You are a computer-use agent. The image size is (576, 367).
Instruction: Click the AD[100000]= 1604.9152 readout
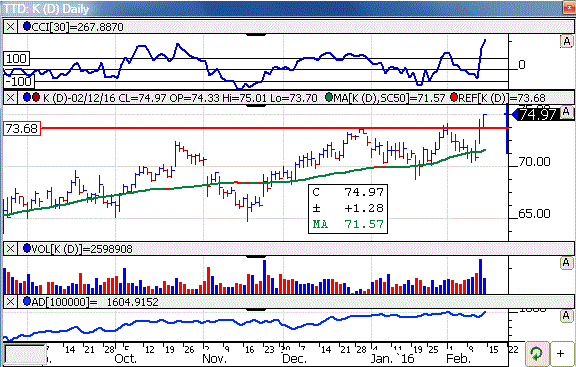(x=96, y=302)
